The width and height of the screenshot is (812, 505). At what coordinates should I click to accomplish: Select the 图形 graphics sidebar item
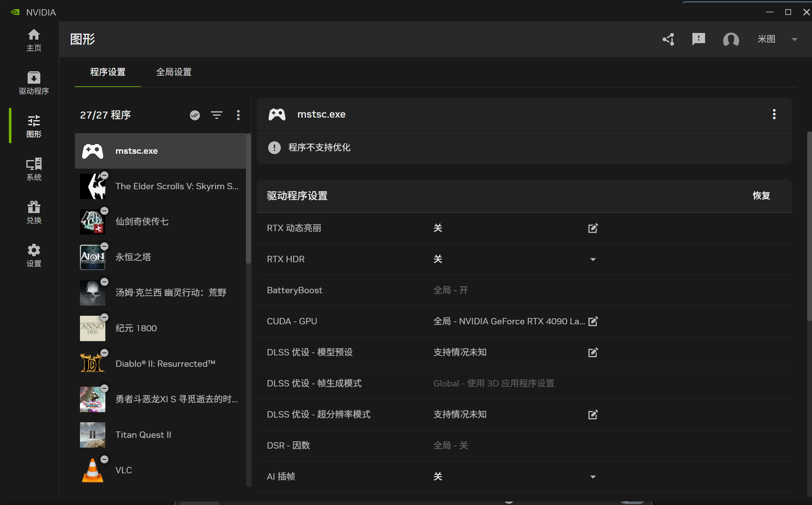coord(34,126)
